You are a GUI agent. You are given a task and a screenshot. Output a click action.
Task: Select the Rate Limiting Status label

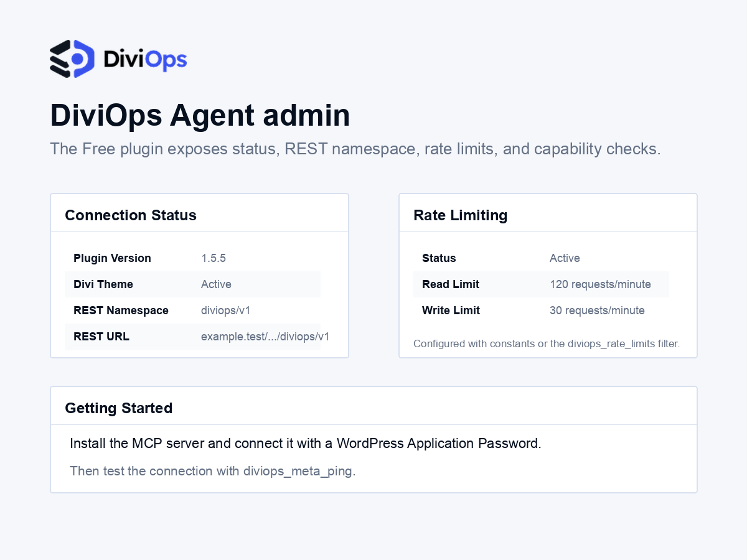point(439,258)
